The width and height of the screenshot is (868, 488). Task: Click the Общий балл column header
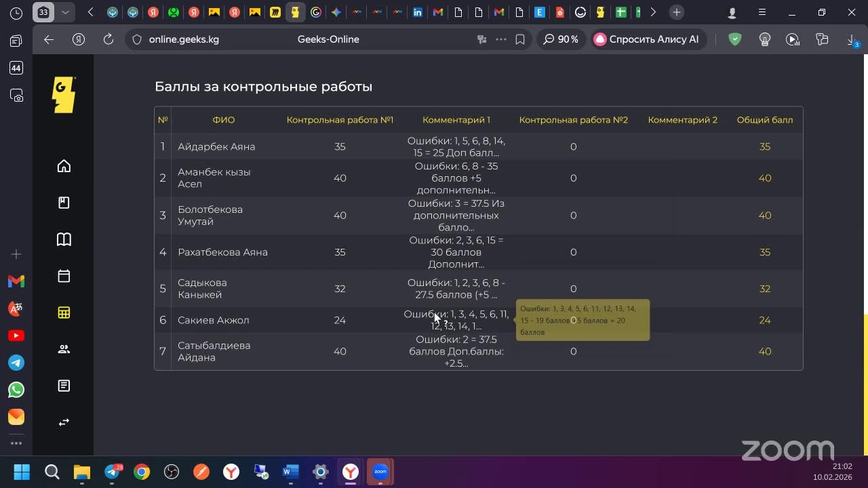[x=764, y=120]
